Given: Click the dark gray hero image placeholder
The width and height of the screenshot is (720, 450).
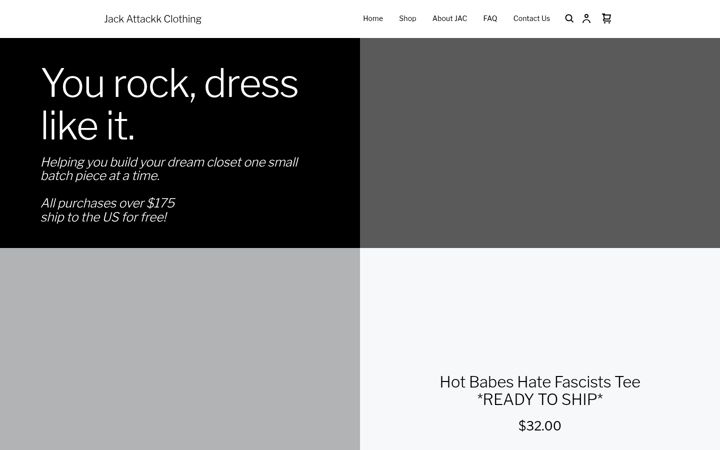Looking at the screenshot, I should coord(540,143).
